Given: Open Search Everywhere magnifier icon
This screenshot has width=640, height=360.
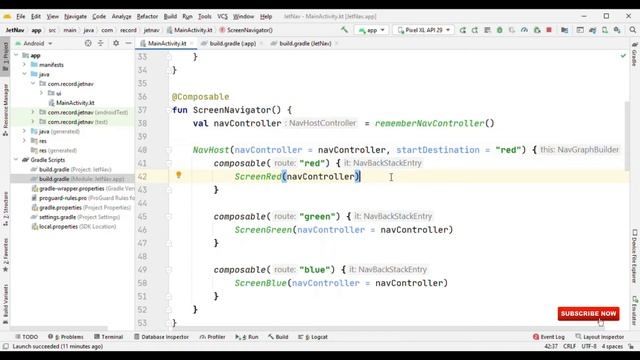Looking at the screenshot, I should (x=632, y=30).
